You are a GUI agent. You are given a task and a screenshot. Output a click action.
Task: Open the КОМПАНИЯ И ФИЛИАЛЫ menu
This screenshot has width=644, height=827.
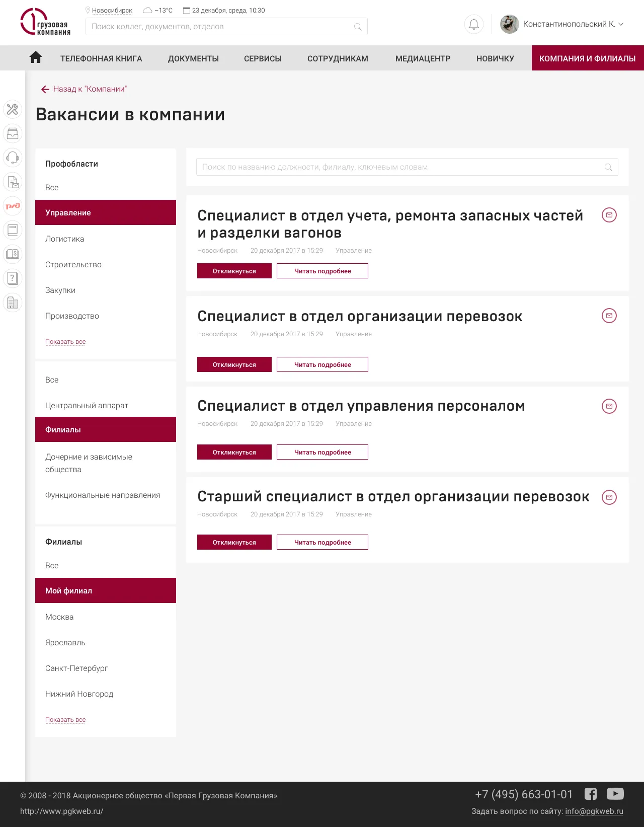[588, 58]
